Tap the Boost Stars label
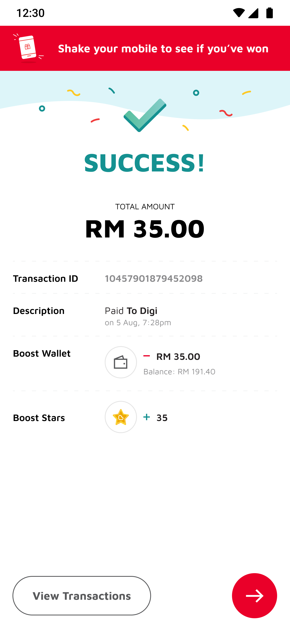 point(39,418)
